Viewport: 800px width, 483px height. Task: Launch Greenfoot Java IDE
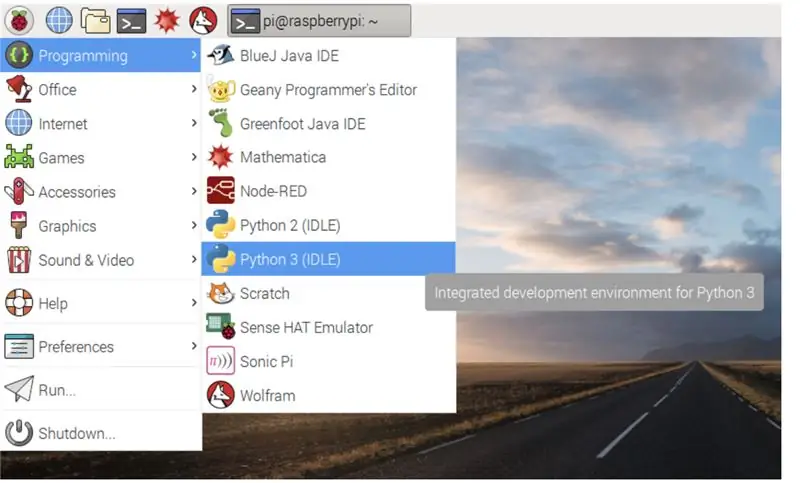pyautogui.click(x=329, y=123)
